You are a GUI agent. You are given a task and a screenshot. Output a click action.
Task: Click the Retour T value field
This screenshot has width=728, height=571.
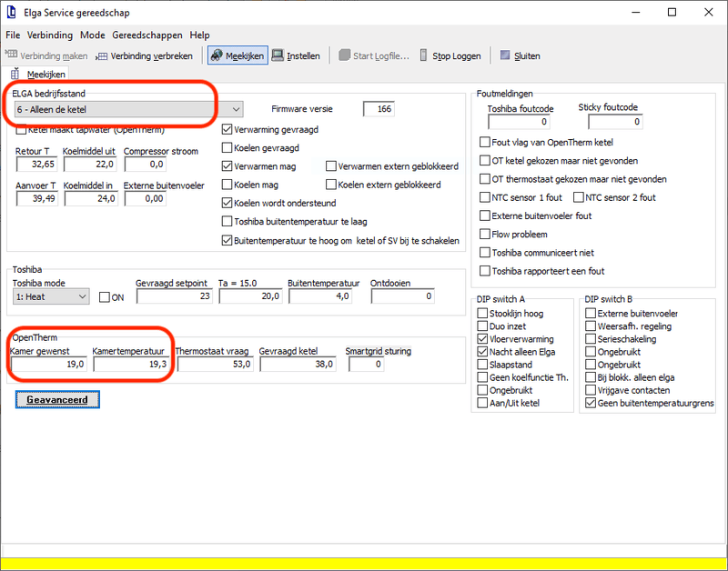36,165
